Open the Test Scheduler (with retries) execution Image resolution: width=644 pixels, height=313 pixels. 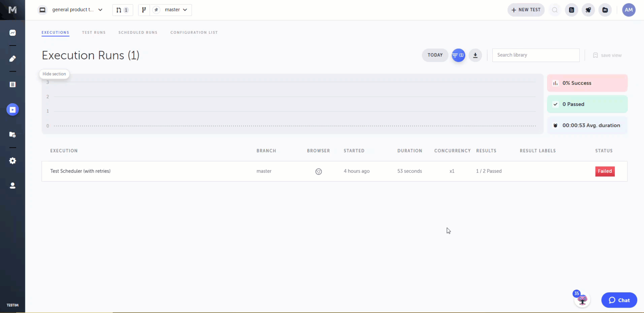tap(80, 171)
